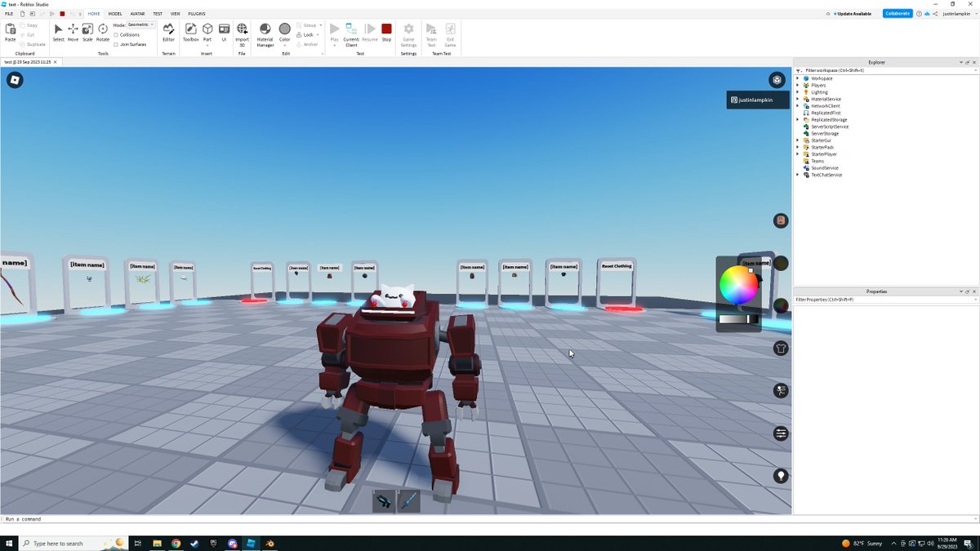Toggle the Collisions checkbox
The height and width of the screenshot is (551, 980).
click(x=116, y=35)
